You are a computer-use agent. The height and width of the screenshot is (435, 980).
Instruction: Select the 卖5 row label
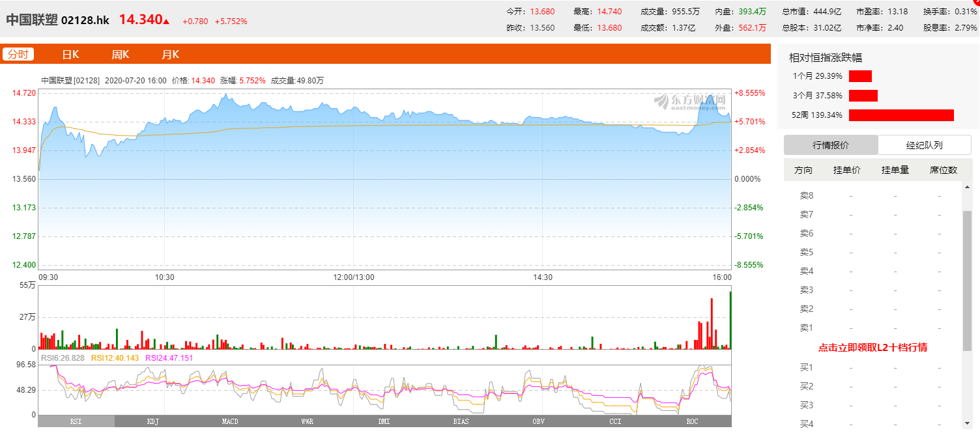[807, 253]
